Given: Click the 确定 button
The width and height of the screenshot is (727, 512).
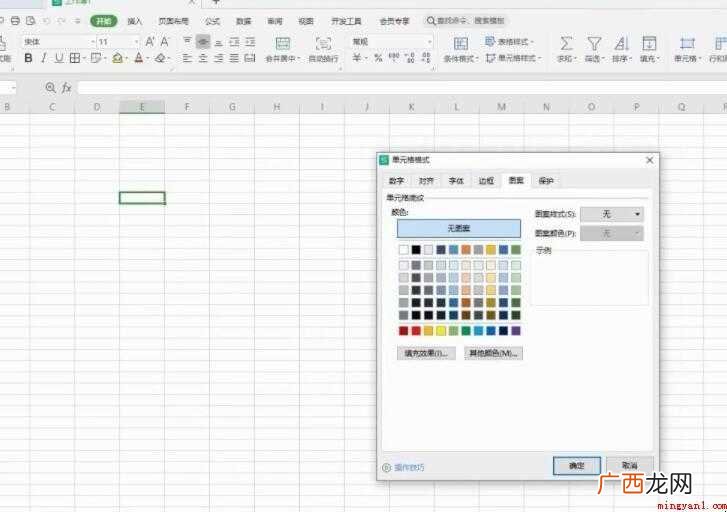Looking at the screenshot, I should coord(577,466).
